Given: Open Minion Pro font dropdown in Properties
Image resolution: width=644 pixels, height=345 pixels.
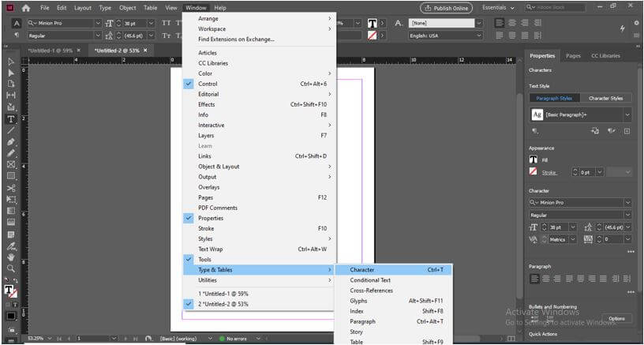Looking at the screenshot, I should (x=627, y=202).
